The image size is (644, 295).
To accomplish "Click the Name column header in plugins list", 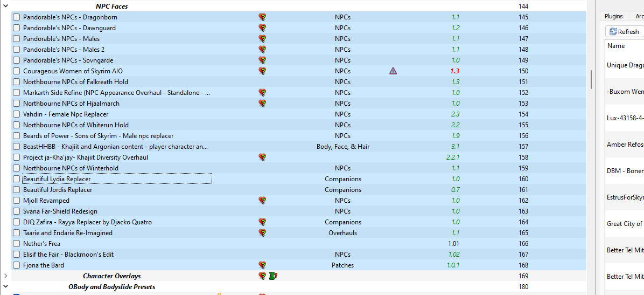I will coord(616,46).
